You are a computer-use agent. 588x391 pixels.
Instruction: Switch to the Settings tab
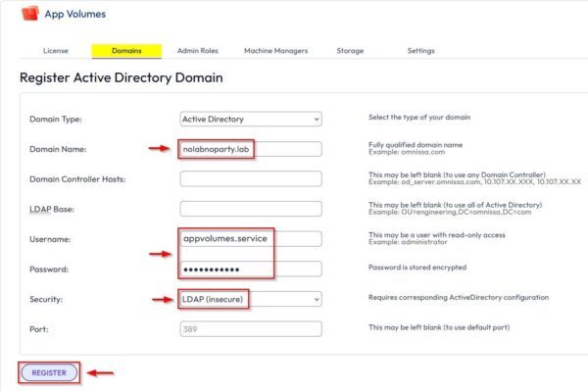coord(420,51)
